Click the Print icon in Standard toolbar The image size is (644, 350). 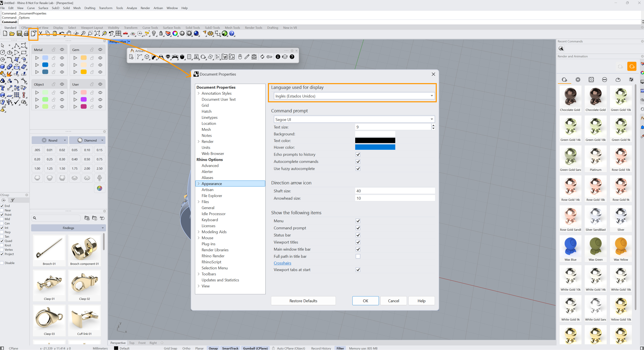click(26, 33)
